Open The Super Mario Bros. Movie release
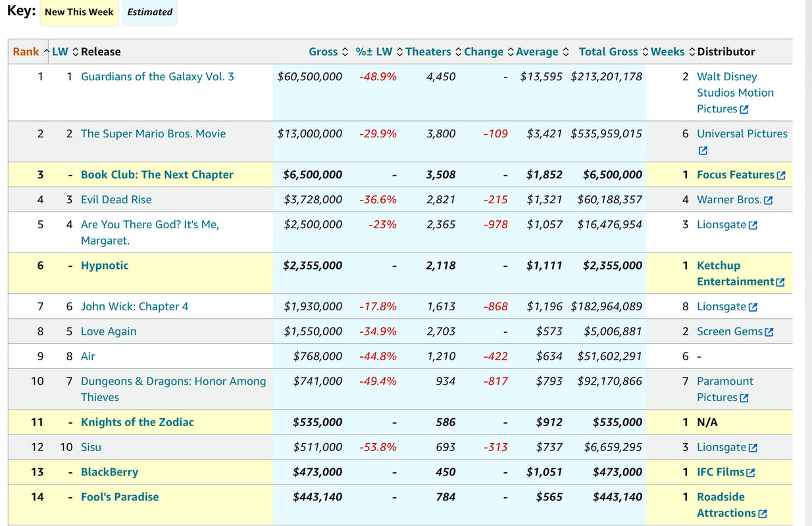 [153, 134]
